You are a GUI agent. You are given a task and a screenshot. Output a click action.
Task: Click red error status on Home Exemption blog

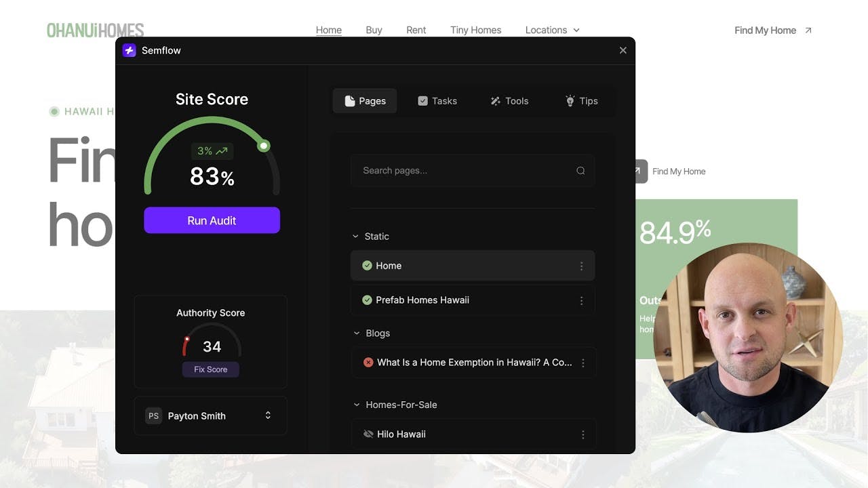point(368,363)
